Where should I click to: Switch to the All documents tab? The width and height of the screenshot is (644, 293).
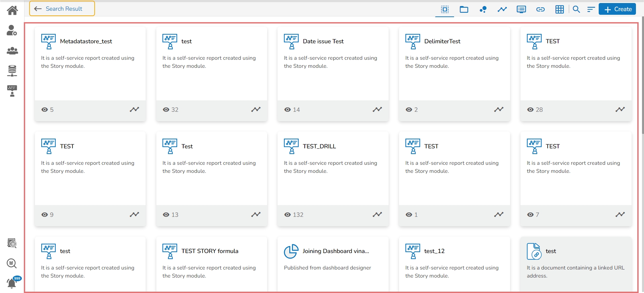[445, 9]
